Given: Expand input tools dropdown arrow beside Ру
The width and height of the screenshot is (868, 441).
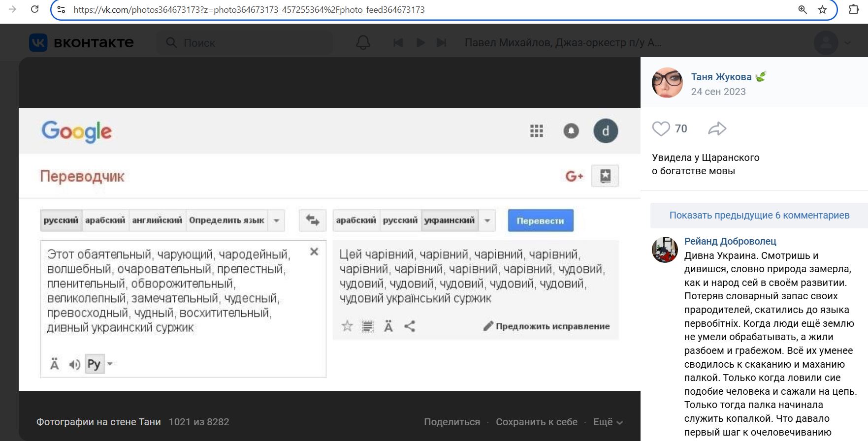Looking at the screenshot, I should (110, 364).
